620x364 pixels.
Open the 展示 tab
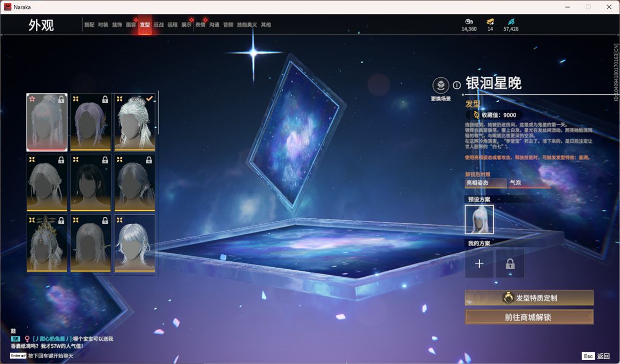point(186,25)
